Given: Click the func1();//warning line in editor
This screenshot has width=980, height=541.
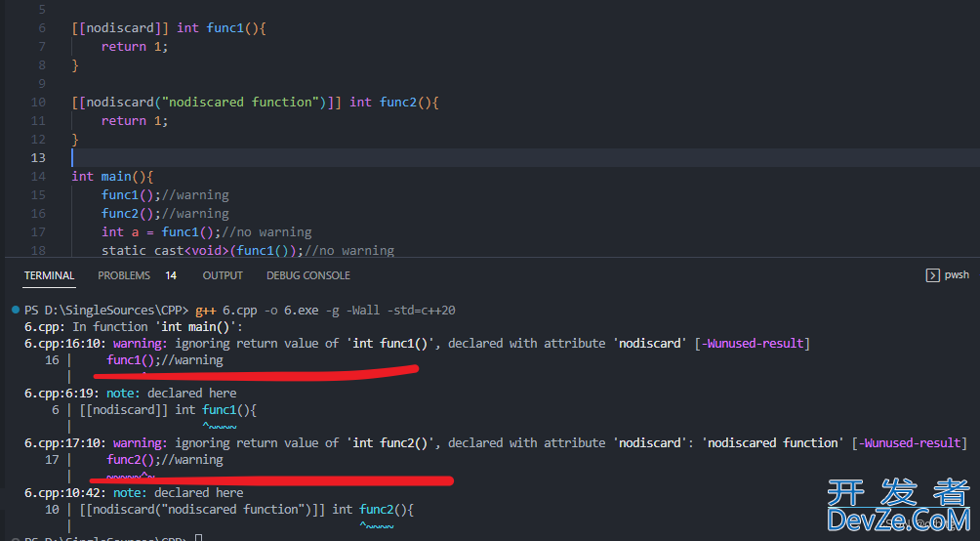Looking at the screenshot, I should tap(166, 195).
